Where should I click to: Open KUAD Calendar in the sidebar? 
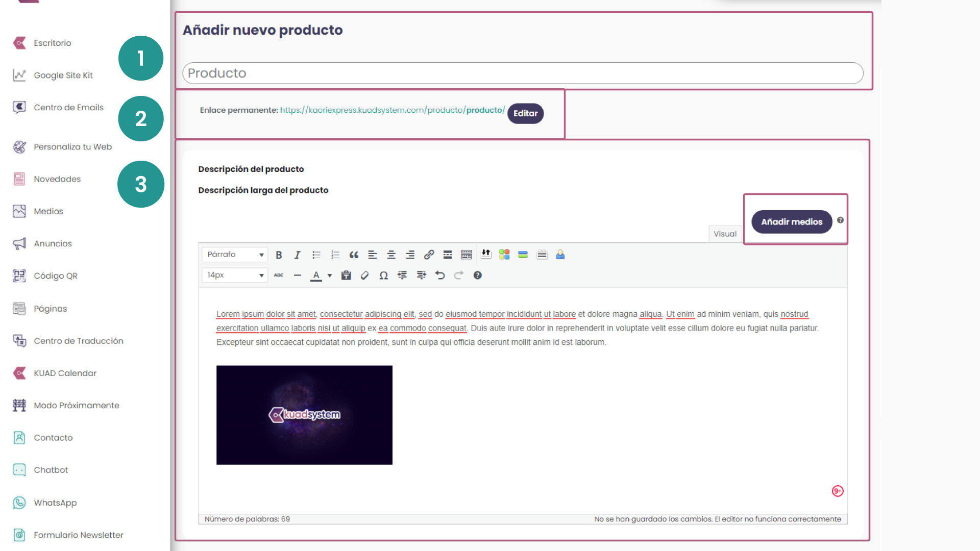[x=65, y=373]
